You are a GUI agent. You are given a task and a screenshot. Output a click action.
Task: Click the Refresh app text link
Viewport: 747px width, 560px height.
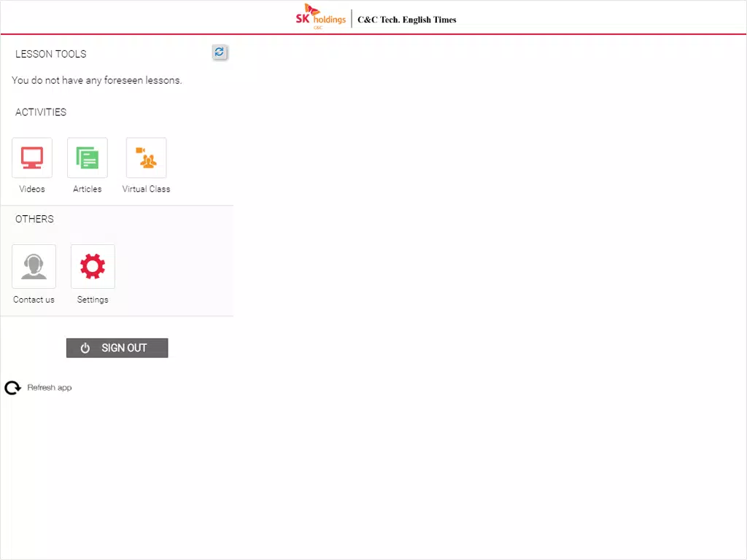[x=50, y=388]
